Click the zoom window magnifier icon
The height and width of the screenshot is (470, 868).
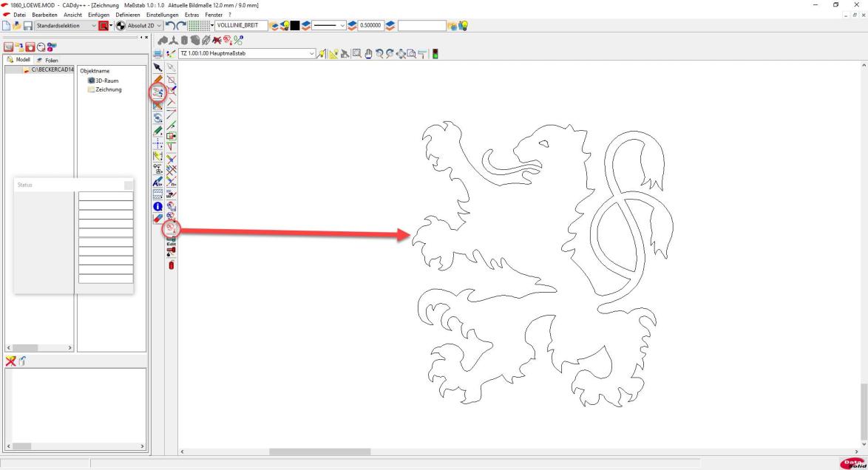357,54
